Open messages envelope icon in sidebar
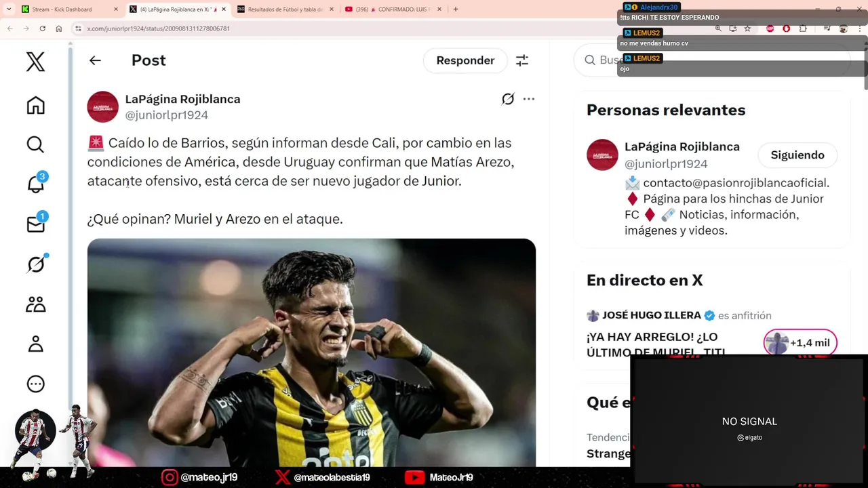868x488 pixels. (35, 224)
